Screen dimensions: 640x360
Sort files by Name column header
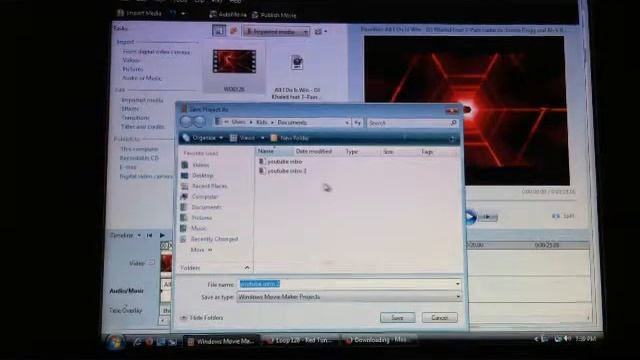click(275, 151)
